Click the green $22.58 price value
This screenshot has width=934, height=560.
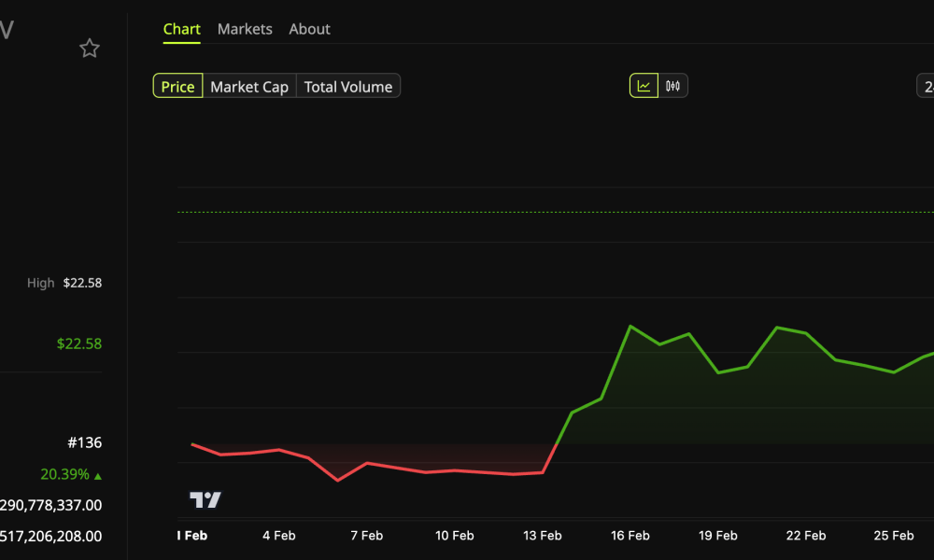pos(80,343)
